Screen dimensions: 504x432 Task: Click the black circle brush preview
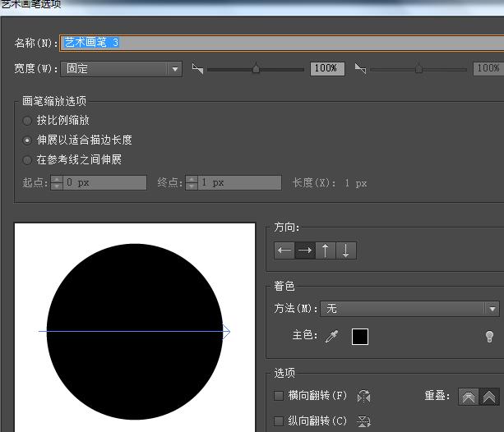135,332
